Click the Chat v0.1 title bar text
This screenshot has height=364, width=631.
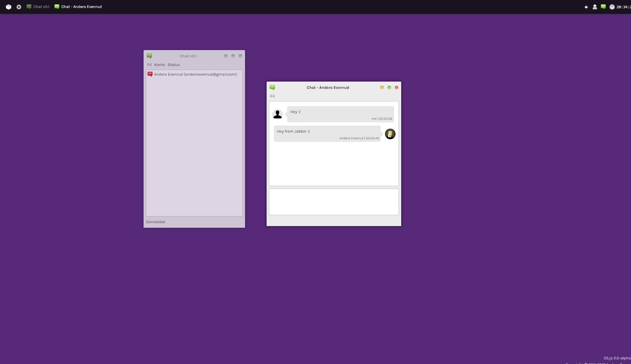(x=188, y=56)
